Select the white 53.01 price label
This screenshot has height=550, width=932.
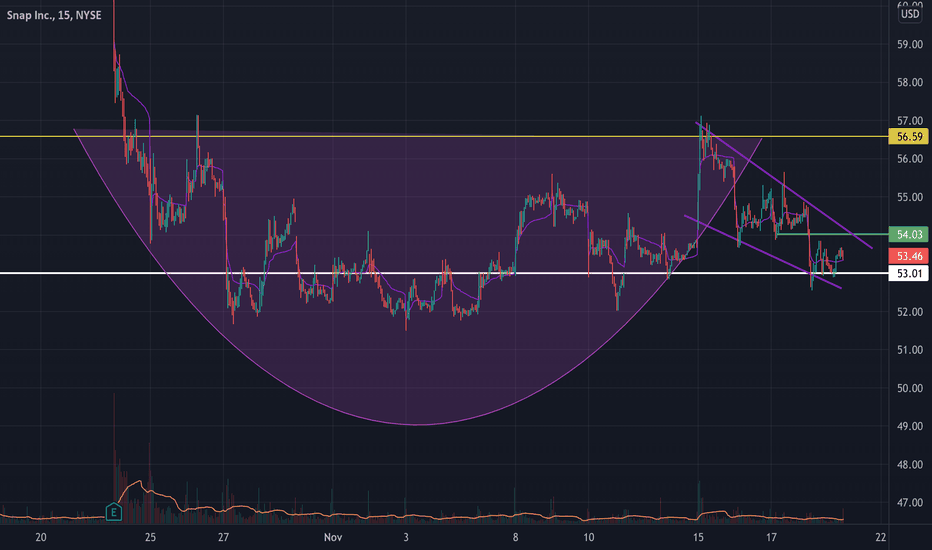[908, 274]
